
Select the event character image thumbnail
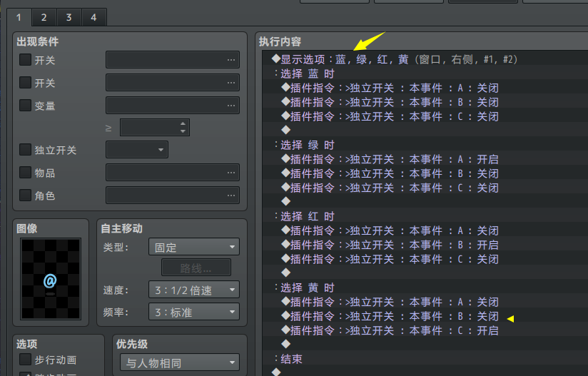pyautogui.click(x=50, y=279)
